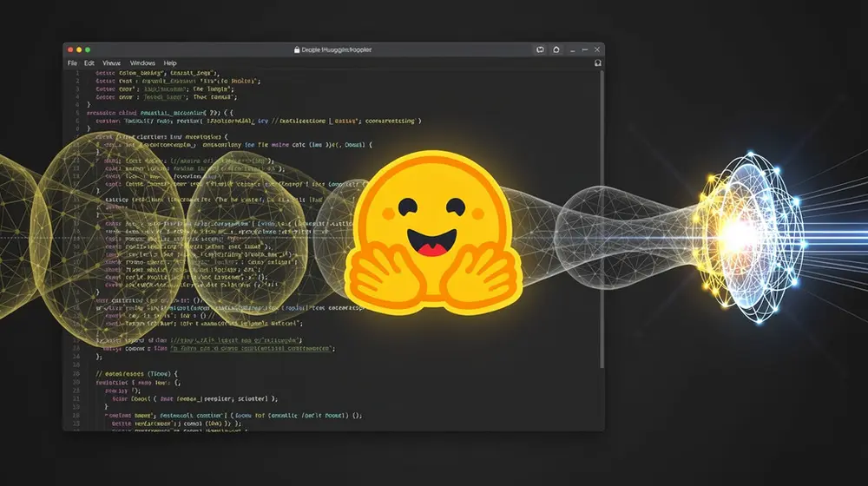The height and width of the screenshot is (486, 868).
Task: Open the Edit menu
Action: click(89, 63)
